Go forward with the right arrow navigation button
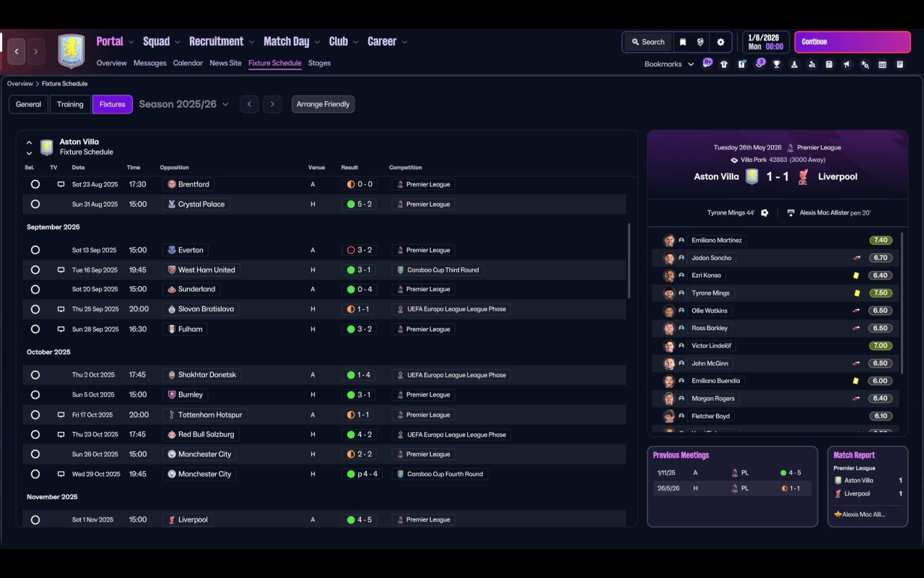 (35, 51)
